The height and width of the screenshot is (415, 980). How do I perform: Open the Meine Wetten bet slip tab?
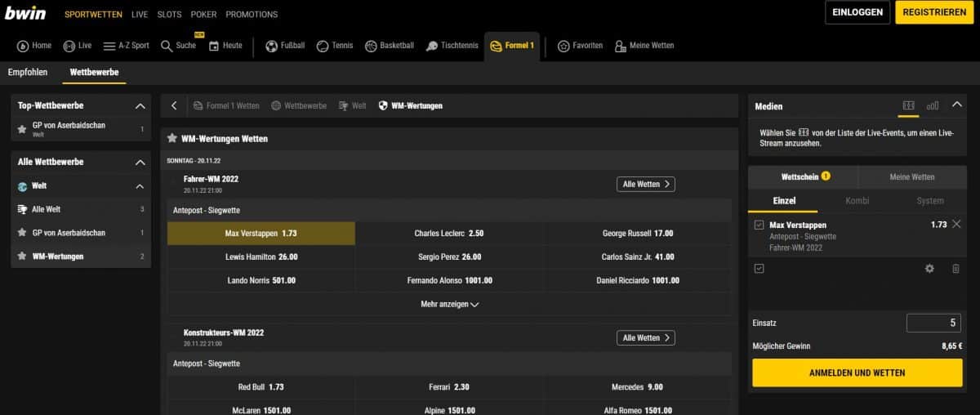[x=911, y=176]
